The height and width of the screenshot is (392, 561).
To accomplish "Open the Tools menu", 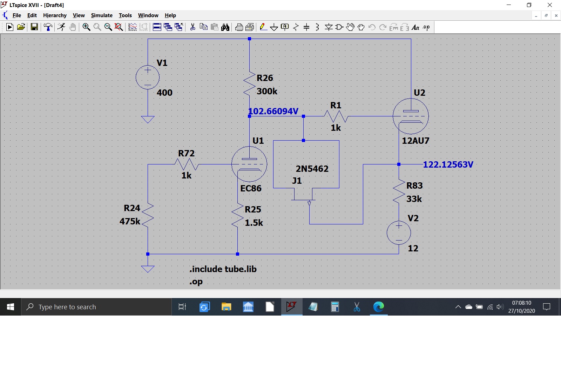I will tap(125, 15).
